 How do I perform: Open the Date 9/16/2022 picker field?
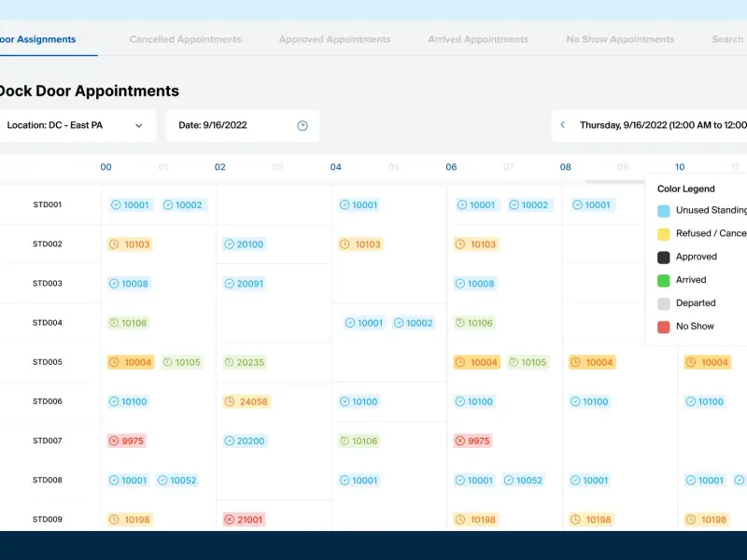pos(242,126)
